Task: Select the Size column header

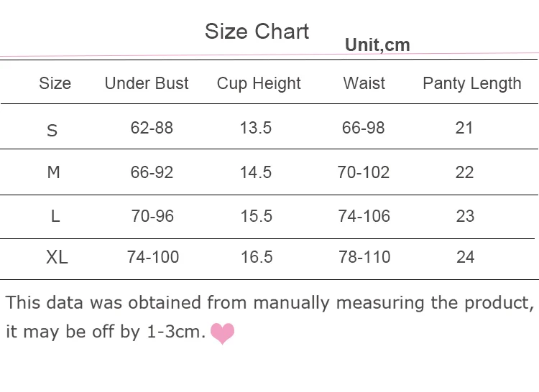Action: [55, 83]
